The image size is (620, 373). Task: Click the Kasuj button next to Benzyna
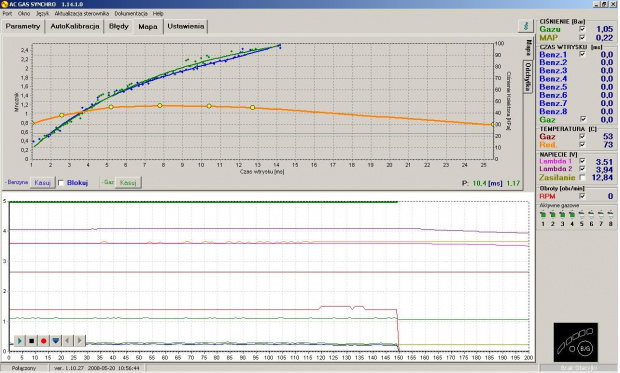coord(42,183)
